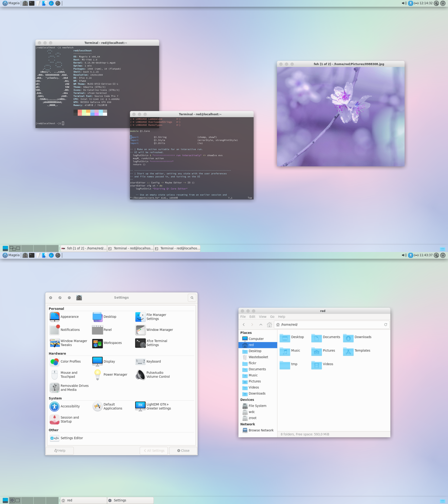Open File Manager Settings
Viewport: 448px width, 504px height.
(x=151, y=317)
